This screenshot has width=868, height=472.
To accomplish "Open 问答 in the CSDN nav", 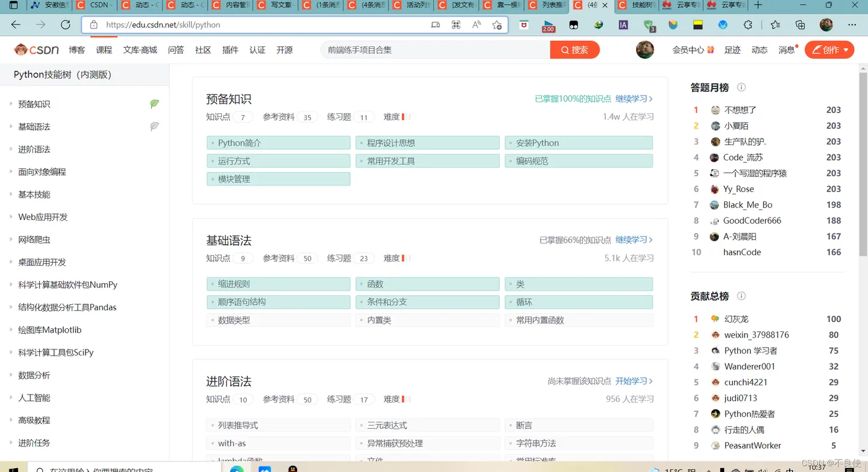I will point(176,50).
